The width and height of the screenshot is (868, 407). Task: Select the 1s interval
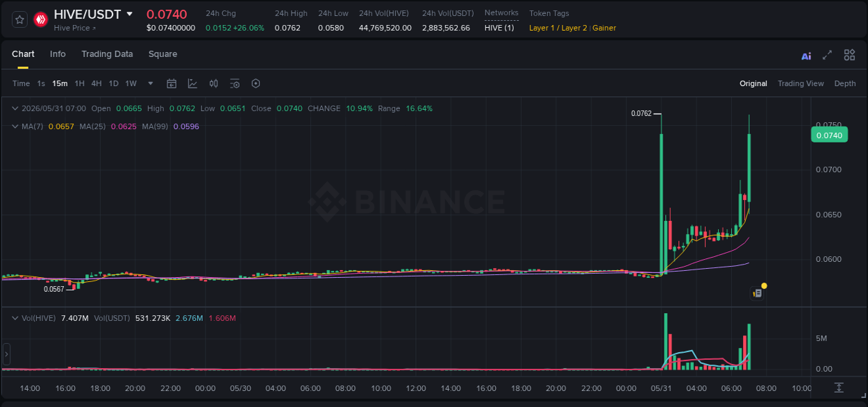click(x=41, y=83)
